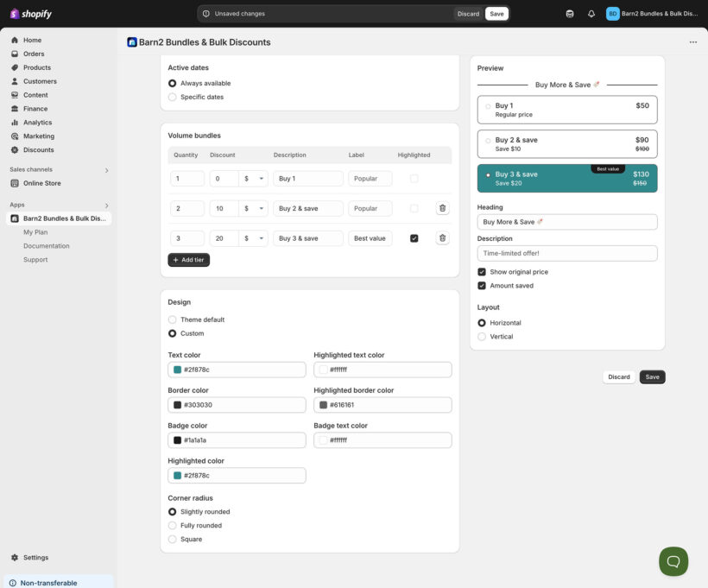Click Discard in the top bar
708x588 pixels.
point(468,14)
